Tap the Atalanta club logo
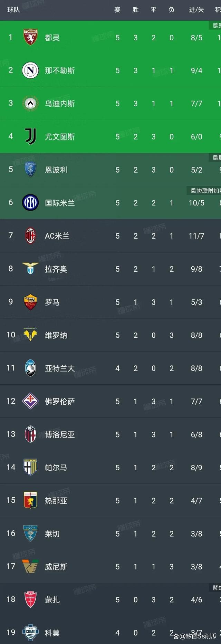Screen dimensions: 221x644 click(x=30, y=368)
